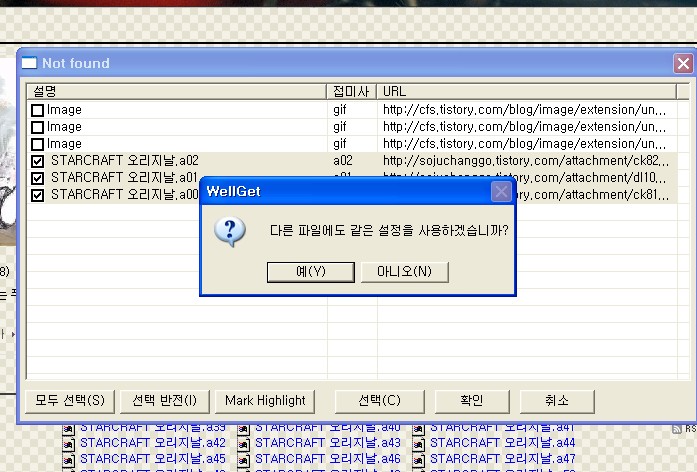697x472 pixels.
Task: Click the 선택(C) button
Action: point(380,401)
